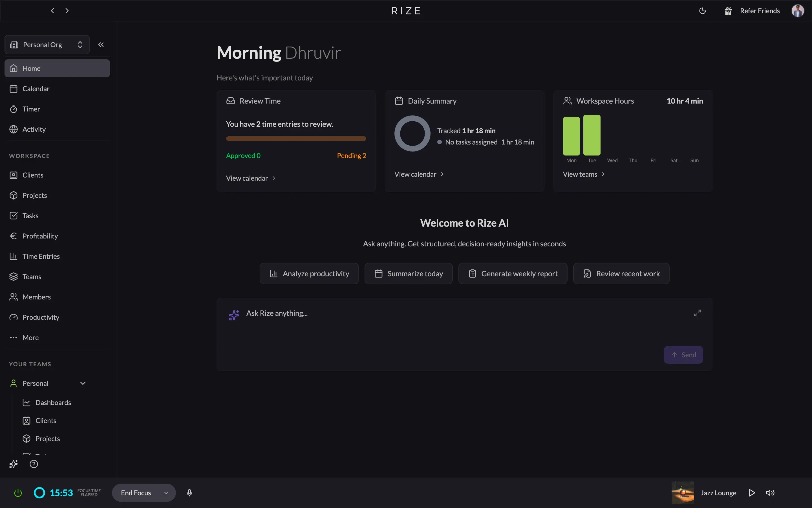Viewport: 812px width, 508px height.
Task: Go back with the left arrow
Action: point(52,11)
